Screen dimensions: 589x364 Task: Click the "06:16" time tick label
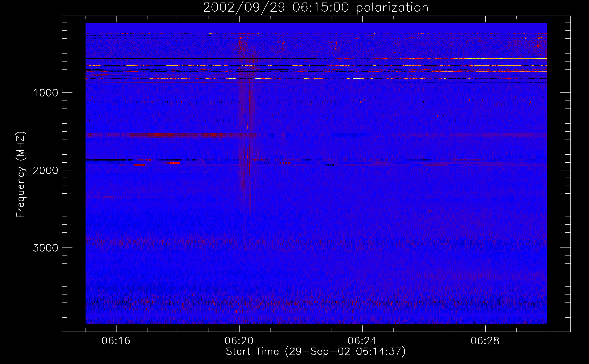coord(116,341)
